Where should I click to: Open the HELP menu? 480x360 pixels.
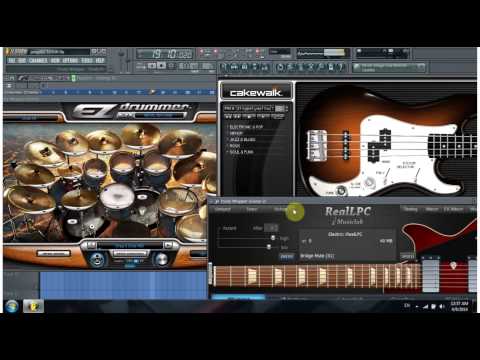[100, 61]
